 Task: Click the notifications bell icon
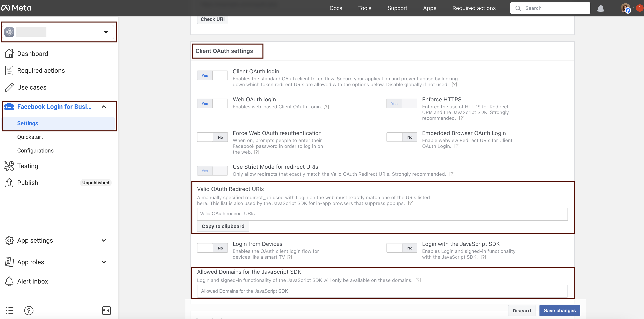pos(600,8)
